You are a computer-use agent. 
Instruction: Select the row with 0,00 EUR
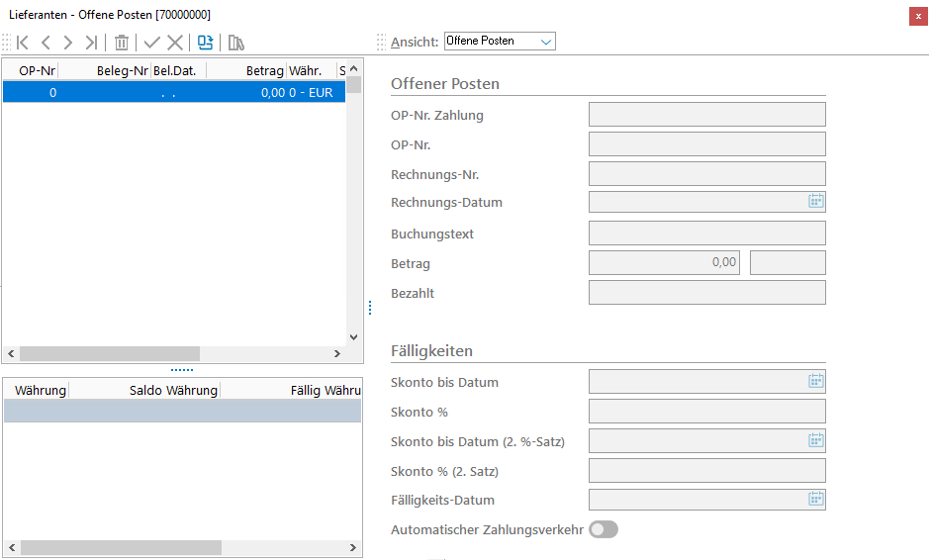point(174,92)
